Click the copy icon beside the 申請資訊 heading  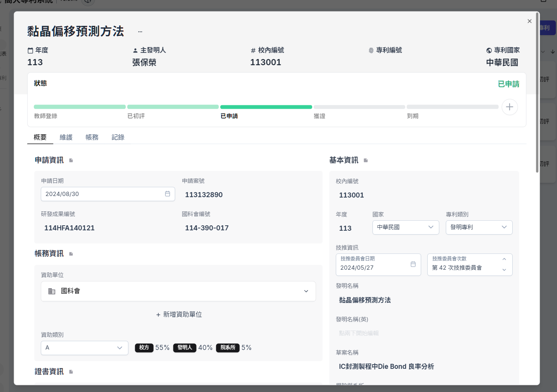click(x=71, y=161)
